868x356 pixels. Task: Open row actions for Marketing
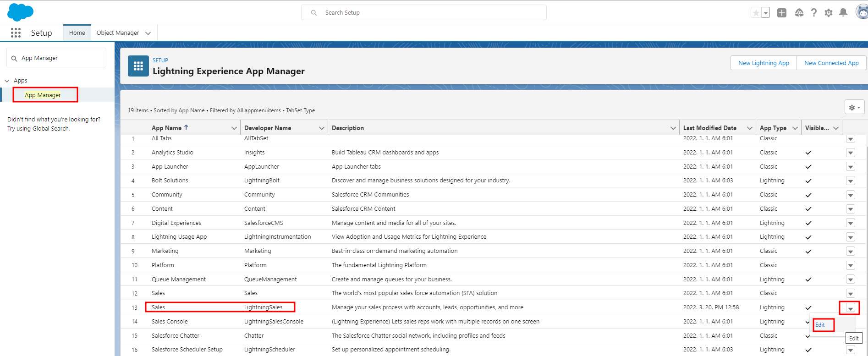tap(851, 251)
